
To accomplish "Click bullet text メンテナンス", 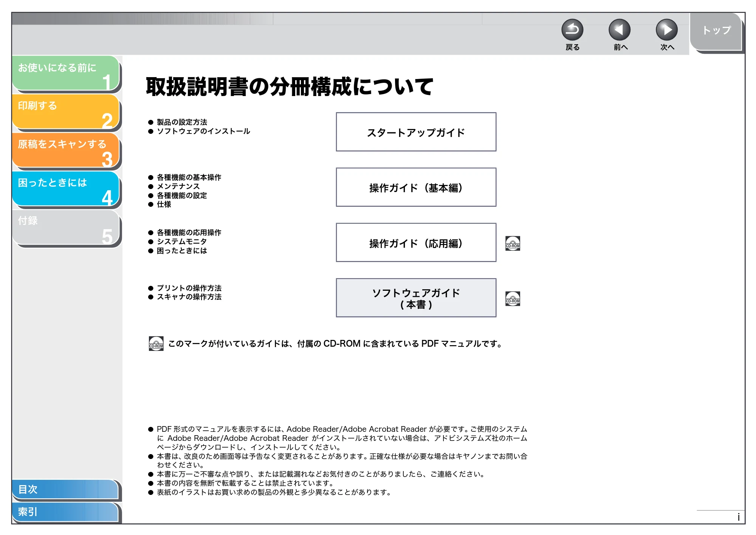I will coord(178,186).
